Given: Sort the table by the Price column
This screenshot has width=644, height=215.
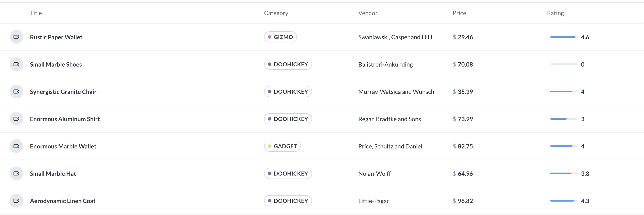Looking at the screenshot, I should point(459,13).
